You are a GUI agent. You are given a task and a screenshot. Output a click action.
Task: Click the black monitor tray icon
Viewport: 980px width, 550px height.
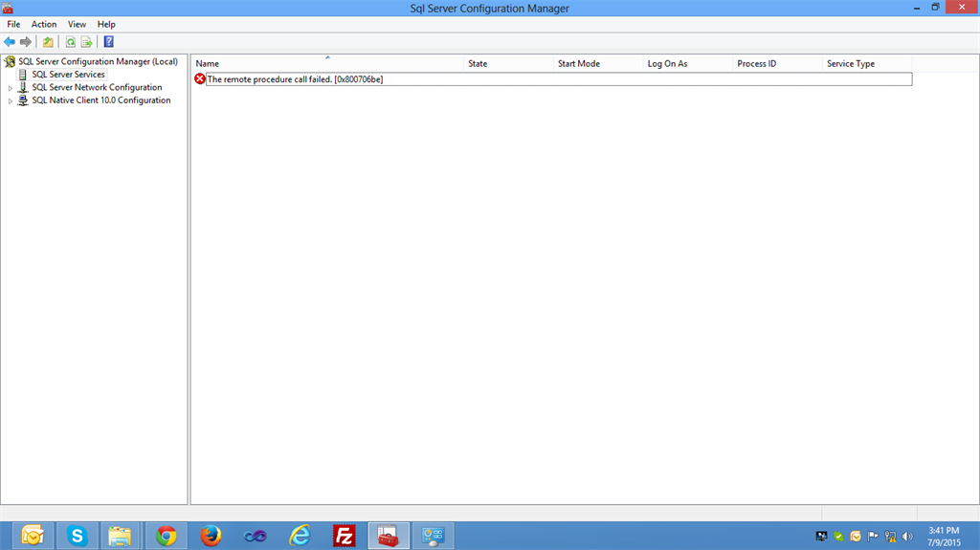[821, 537]
